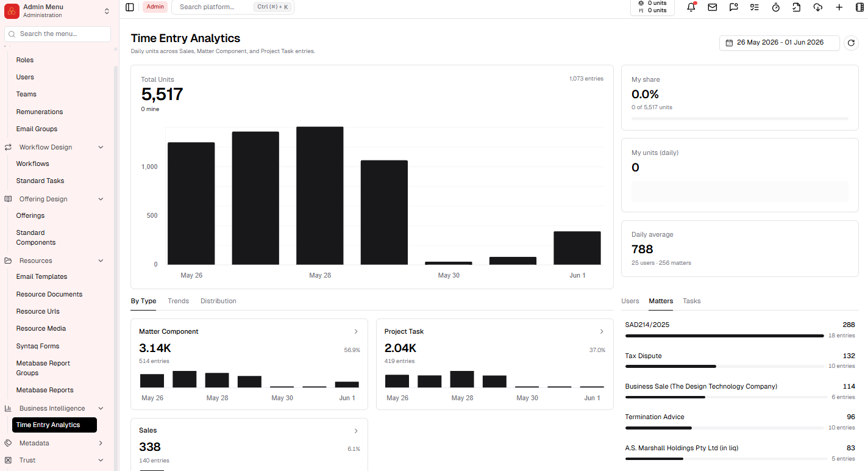The width and height of the screenshot is (868, 471).
Task: Click the Metadata tag icon
Action: [x=8, y=443]
